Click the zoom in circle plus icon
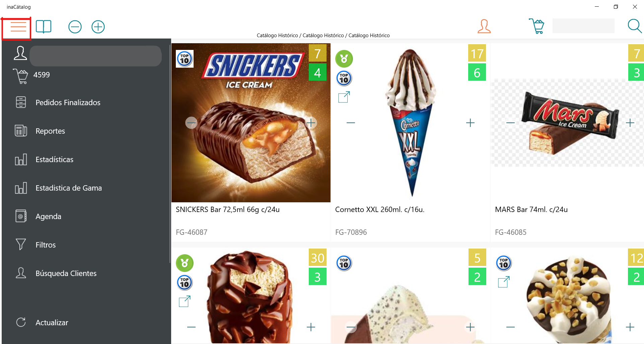Viewport: 644px width, 344px height. [98, 27]
